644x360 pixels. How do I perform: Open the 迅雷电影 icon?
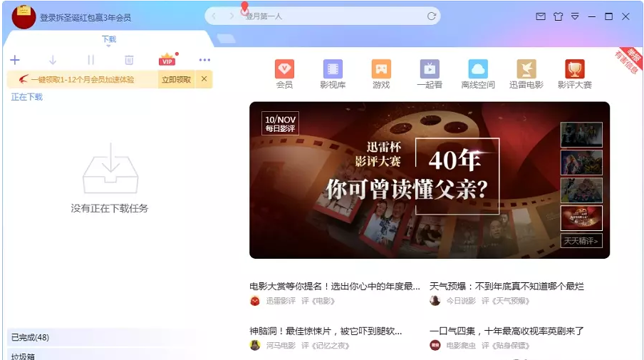coord(526,74)
